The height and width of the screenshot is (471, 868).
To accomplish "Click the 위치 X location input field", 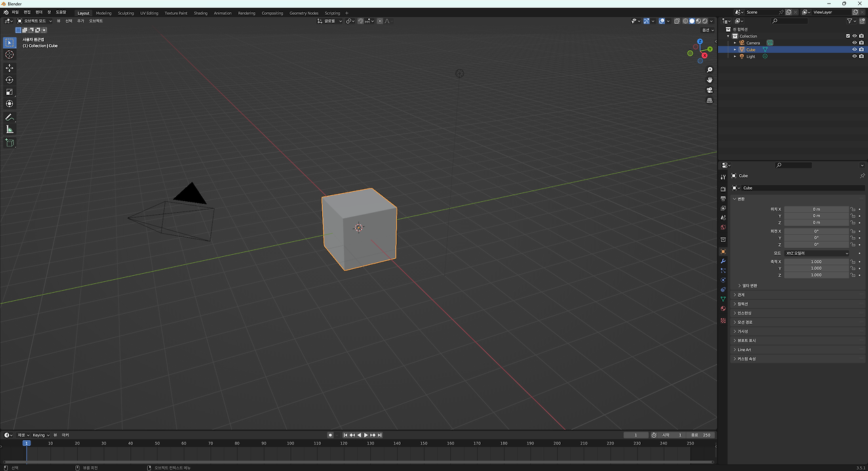I will pyautogui.click(x=817, y=209).
